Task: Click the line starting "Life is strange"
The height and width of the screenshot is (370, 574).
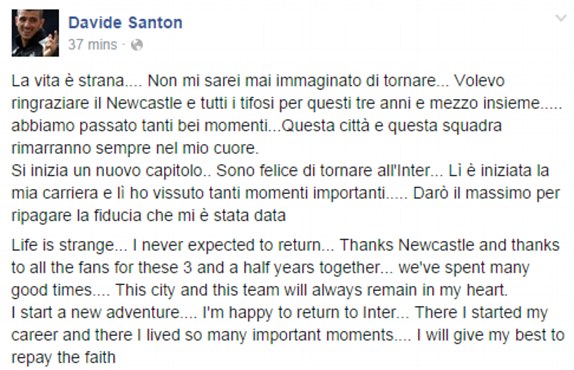Action: point(286,245)
